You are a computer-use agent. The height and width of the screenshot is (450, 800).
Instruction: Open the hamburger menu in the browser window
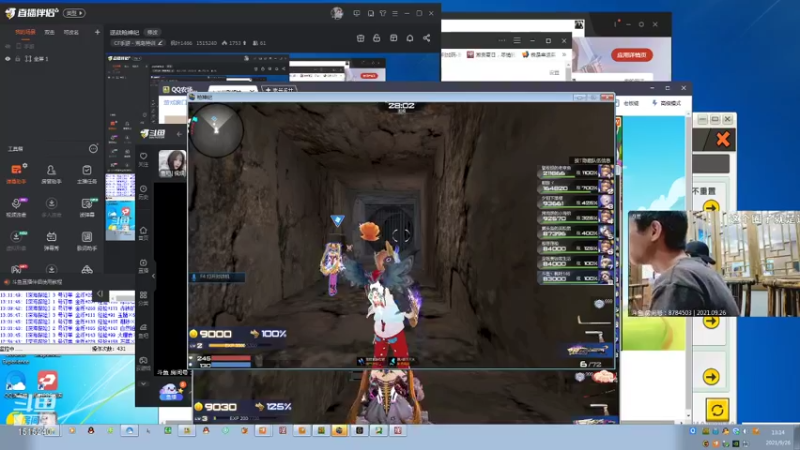[x=517, y=40]
